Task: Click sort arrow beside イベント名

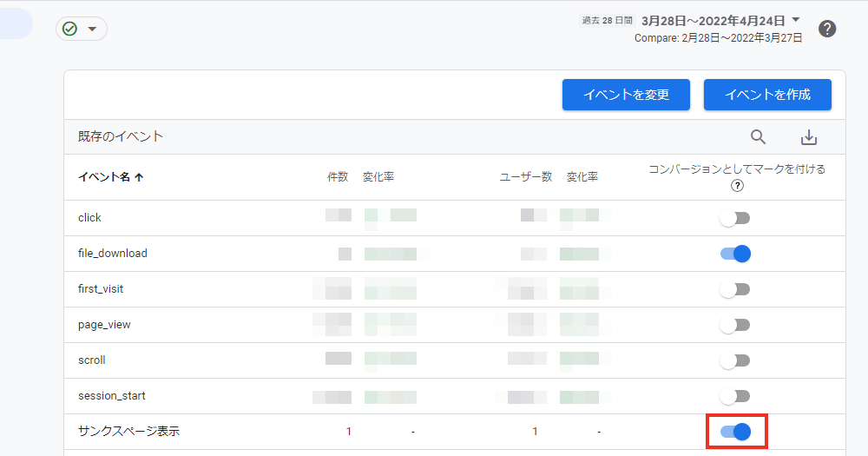Action: pyautogui.click(x=140, y=177)
